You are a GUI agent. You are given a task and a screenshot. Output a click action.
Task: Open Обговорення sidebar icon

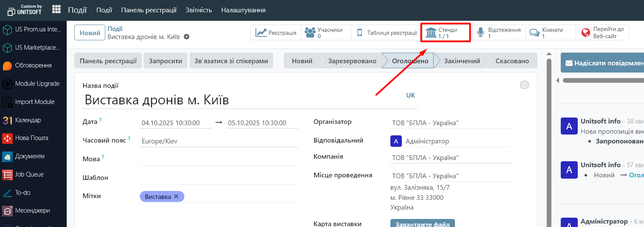(7, 66)
